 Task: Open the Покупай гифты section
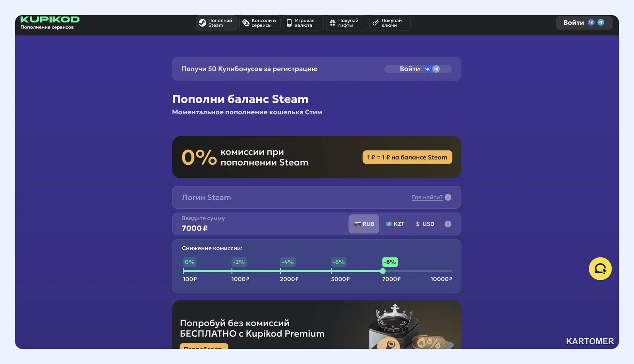pos(346,23)
